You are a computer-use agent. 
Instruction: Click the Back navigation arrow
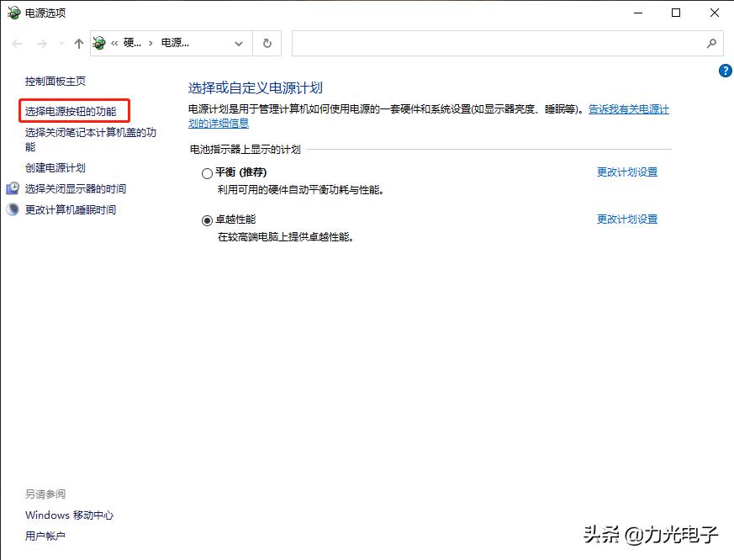[x=17, y=43]
